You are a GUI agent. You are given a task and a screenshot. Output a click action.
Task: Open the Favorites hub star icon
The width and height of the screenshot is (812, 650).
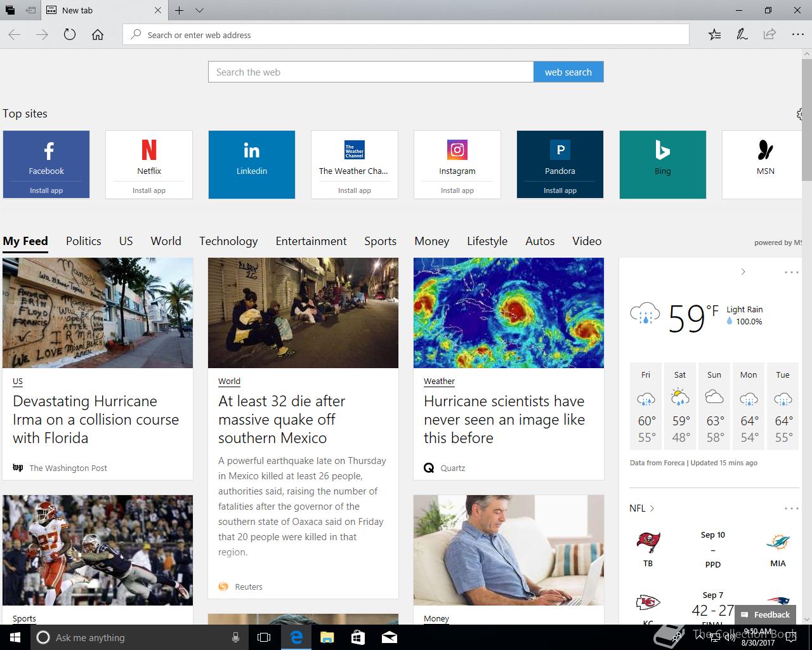pos(714,35)
